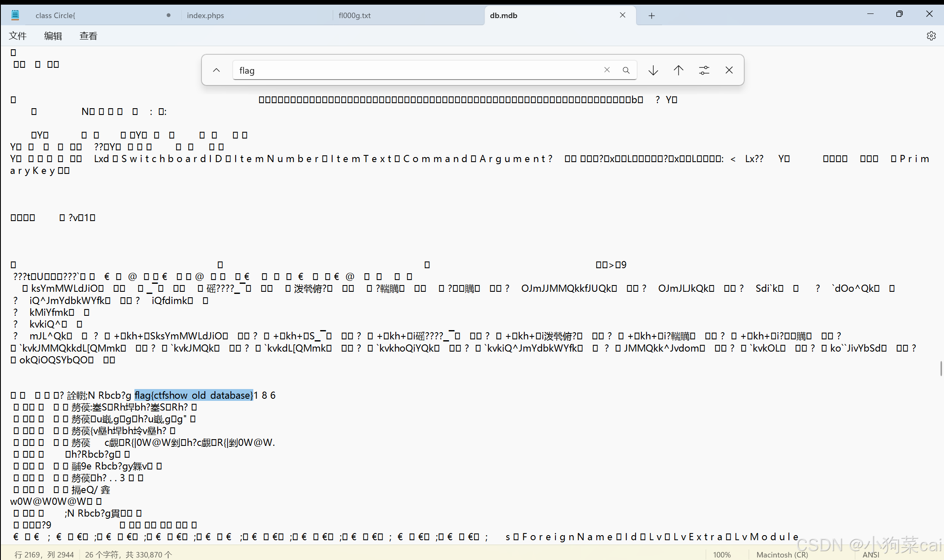This screenshot has width=944, height=560.
Task: Clear the flag search text
Action: 607,70
